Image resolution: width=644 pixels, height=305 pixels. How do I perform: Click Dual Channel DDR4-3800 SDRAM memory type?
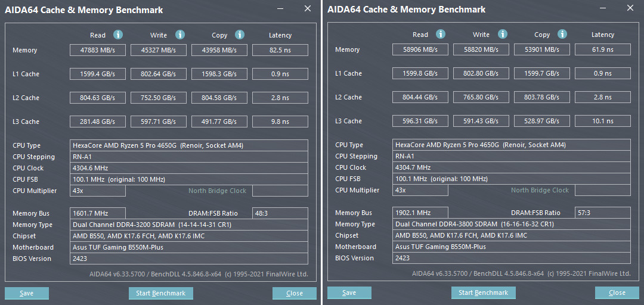point(512,224)
